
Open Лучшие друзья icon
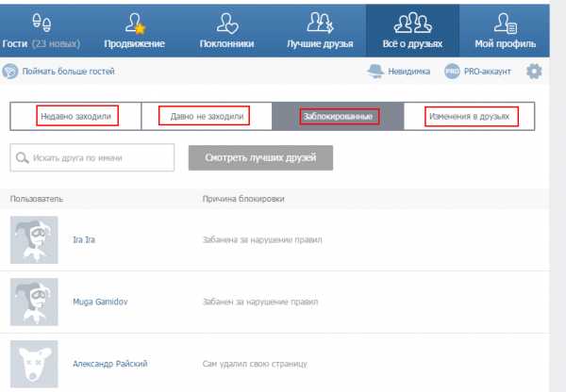click(x=320, y=23)
